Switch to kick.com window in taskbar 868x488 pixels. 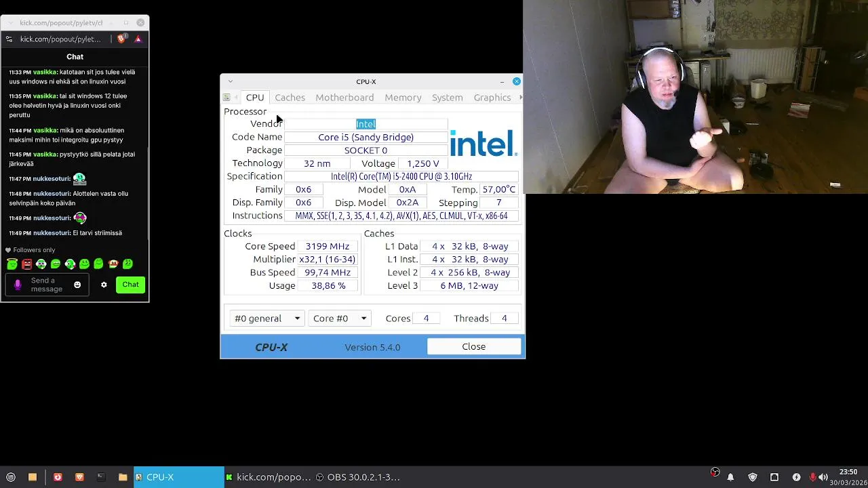click(269, 477)
